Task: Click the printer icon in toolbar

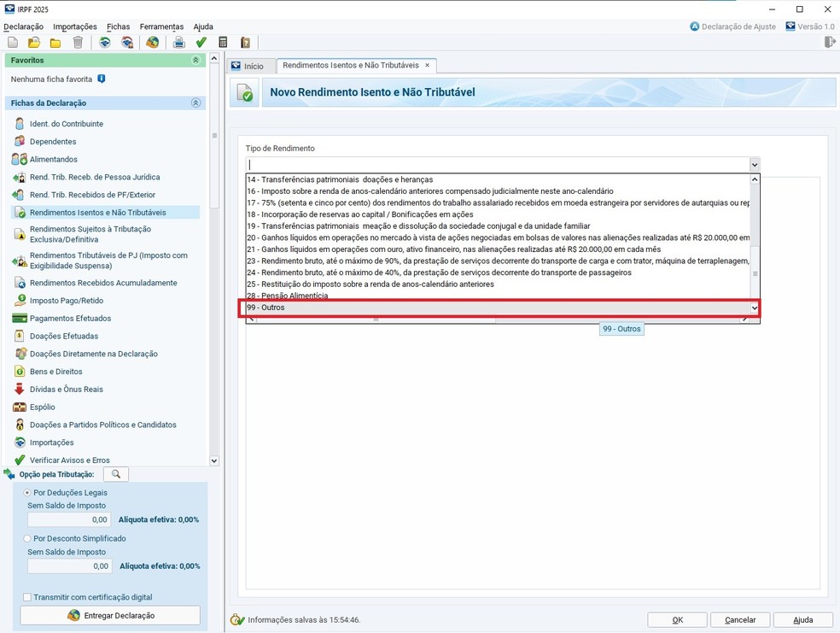Action: (178, 43)
